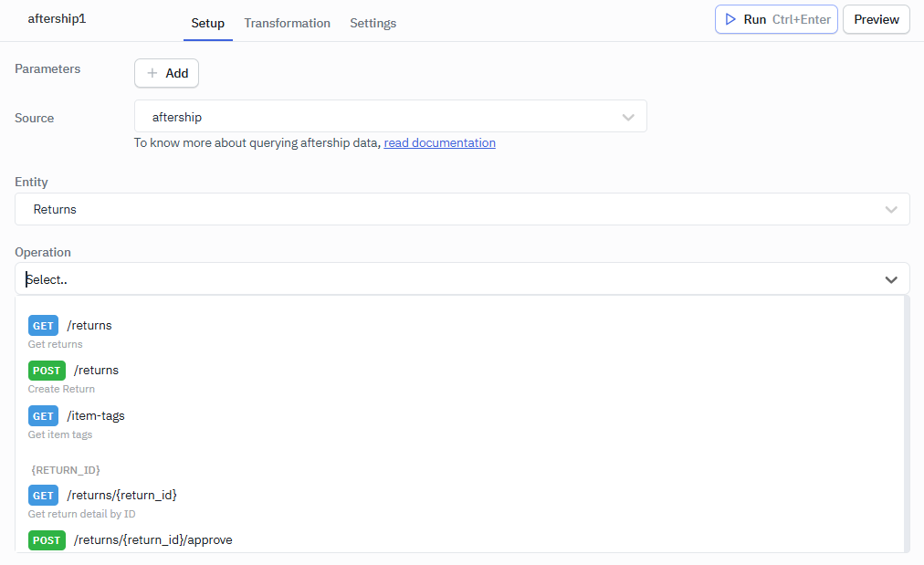Select the GET badge for /returns/{return_id}

tap(43, 496)
